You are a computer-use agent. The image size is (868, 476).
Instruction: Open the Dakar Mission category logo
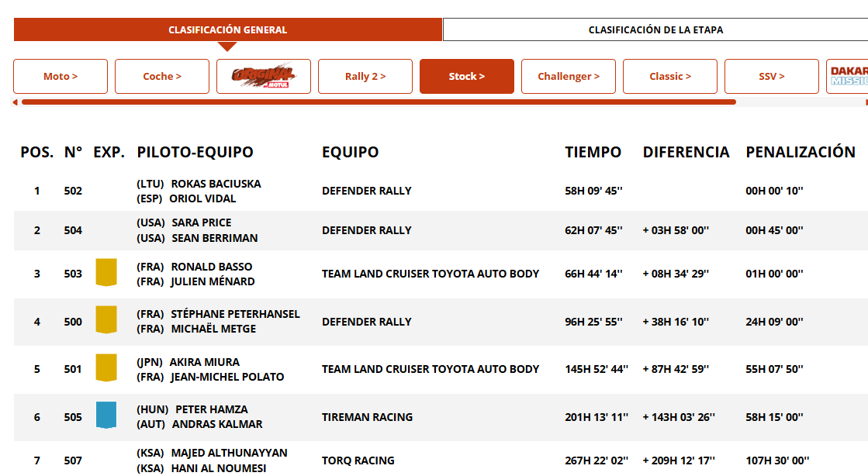click(x=848, y=77)
